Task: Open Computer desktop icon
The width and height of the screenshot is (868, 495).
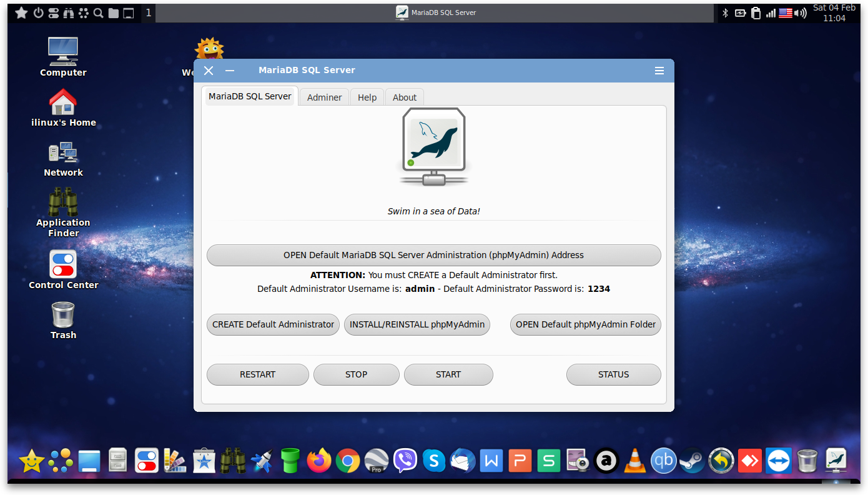Action: (63, 57)
